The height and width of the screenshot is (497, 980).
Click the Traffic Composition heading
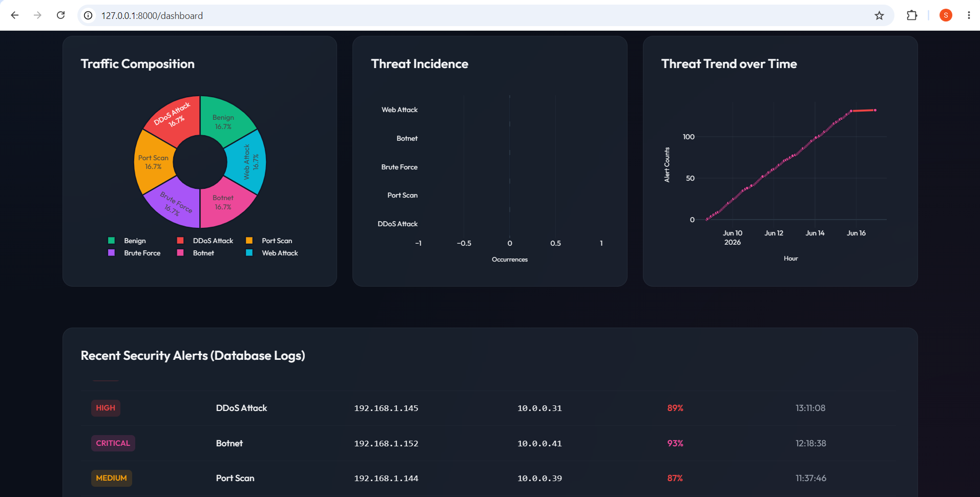coord(138,63)
